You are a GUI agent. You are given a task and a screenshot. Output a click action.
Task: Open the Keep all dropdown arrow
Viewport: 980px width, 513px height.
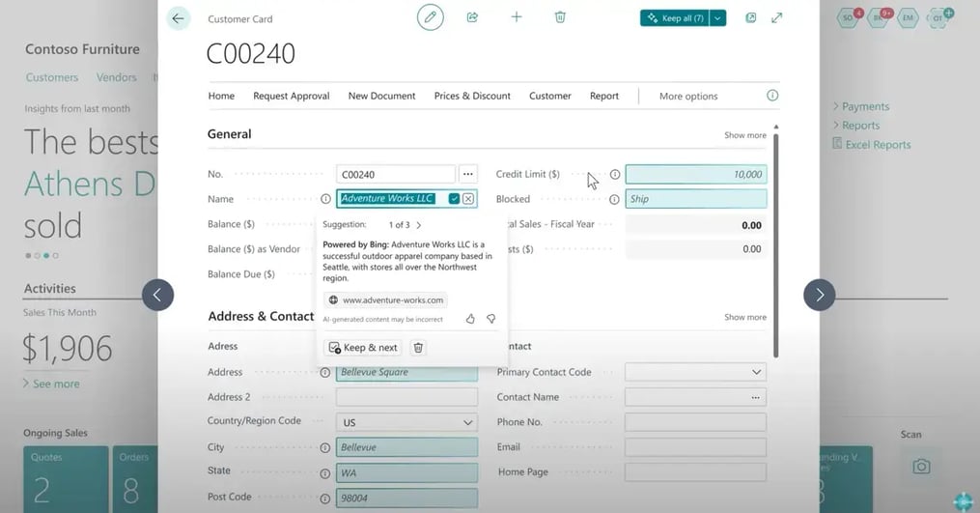pyautogui.click(x=718, y=18)
